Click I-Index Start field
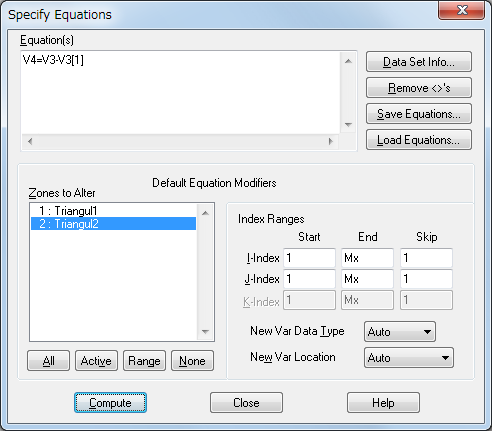Image resolution: width=492 pixels, height=431 pixels. (309, 258)
